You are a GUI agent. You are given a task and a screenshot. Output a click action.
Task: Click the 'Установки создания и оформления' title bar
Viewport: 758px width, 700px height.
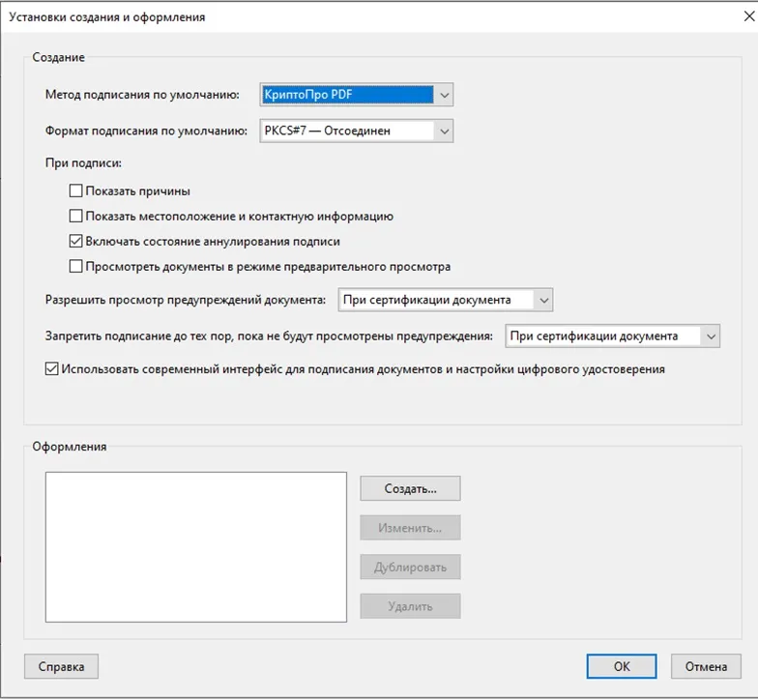[290, 16]
